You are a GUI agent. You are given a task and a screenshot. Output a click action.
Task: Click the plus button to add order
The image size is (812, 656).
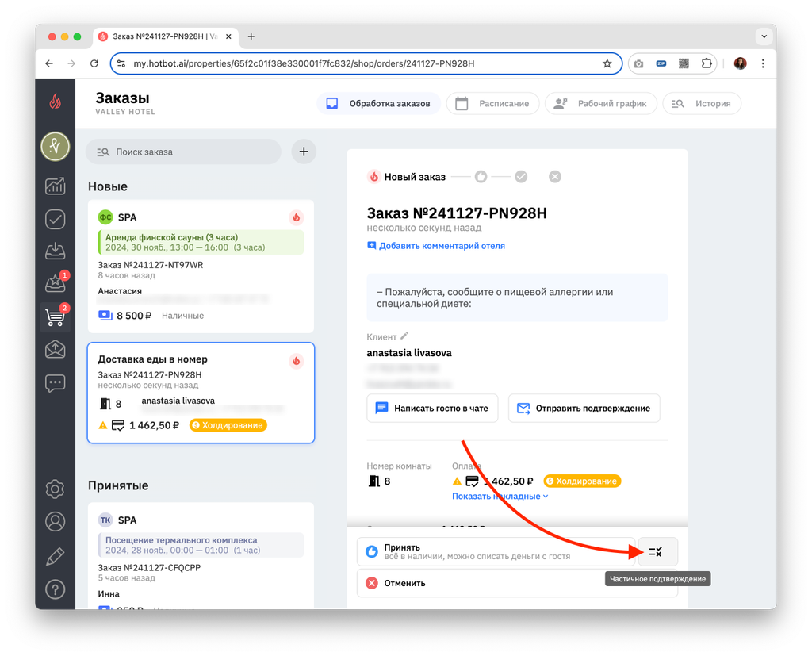[304, 152]
